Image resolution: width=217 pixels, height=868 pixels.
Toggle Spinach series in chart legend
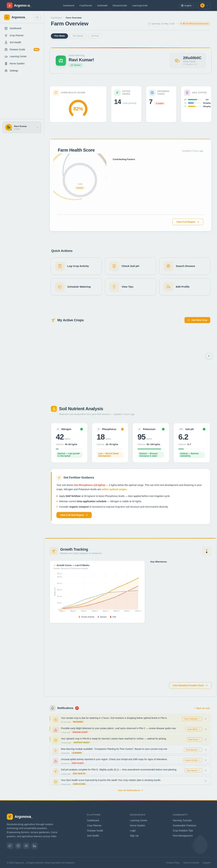102,617
